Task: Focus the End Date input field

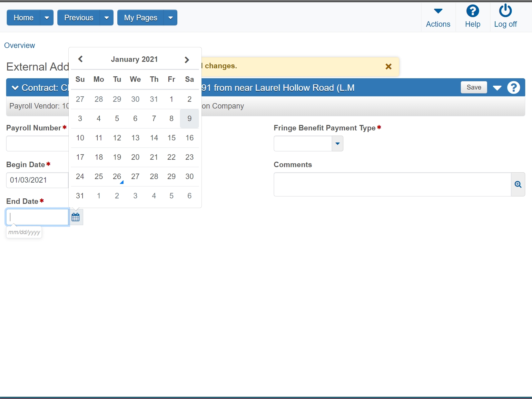Action: click(x=37, y=217)
